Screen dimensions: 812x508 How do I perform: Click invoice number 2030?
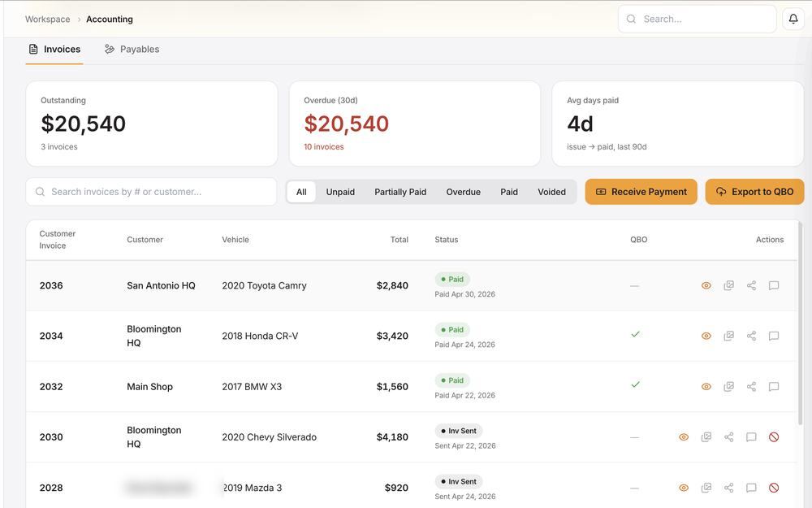click(x=51, y=437)
